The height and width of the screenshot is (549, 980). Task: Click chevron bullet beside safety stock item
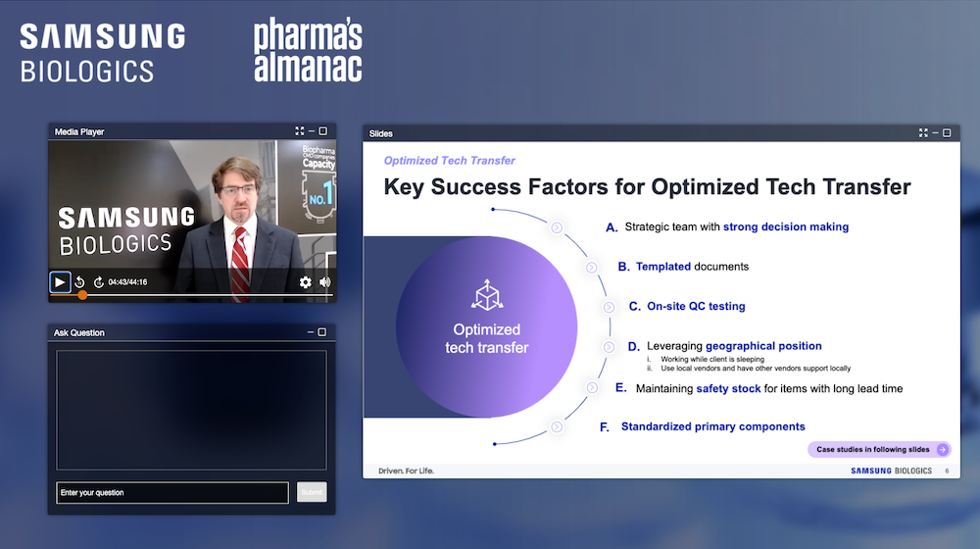[592, 387]
